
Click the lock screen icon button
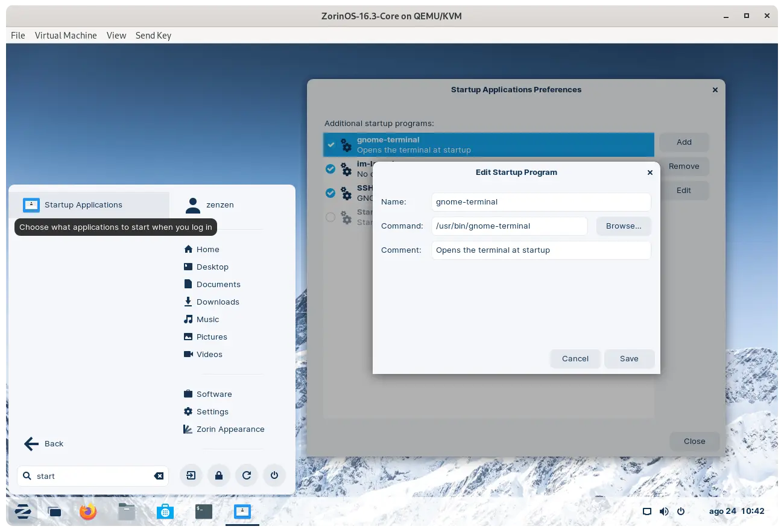(x=219, y=475)
